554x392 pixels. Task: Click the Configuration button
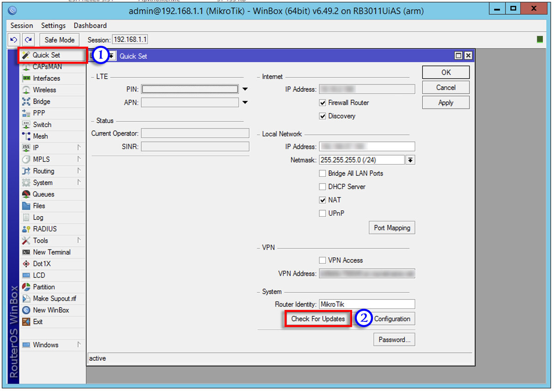click(392, 319)
